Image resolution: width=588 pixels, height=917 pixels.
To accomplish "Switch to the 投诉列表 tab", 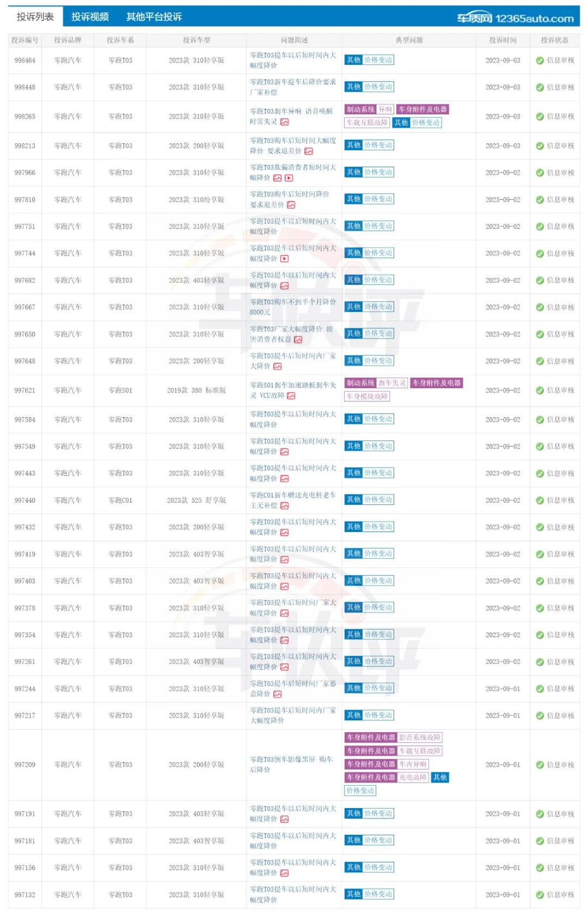I will tap(35, 17).
